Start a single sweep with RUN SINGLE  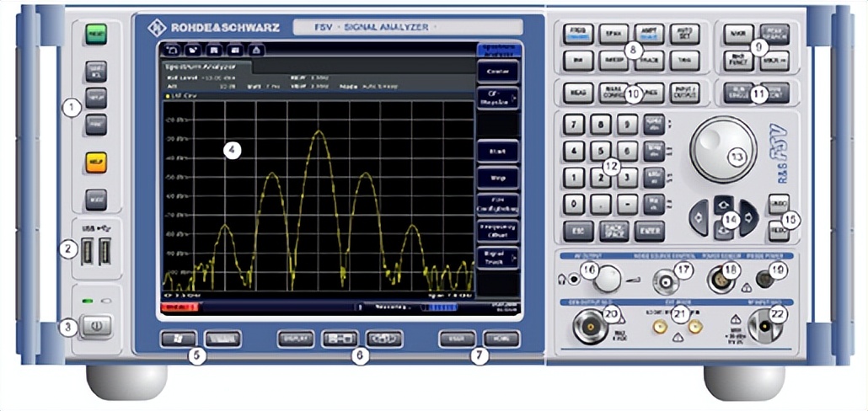(x=739, y=93)
